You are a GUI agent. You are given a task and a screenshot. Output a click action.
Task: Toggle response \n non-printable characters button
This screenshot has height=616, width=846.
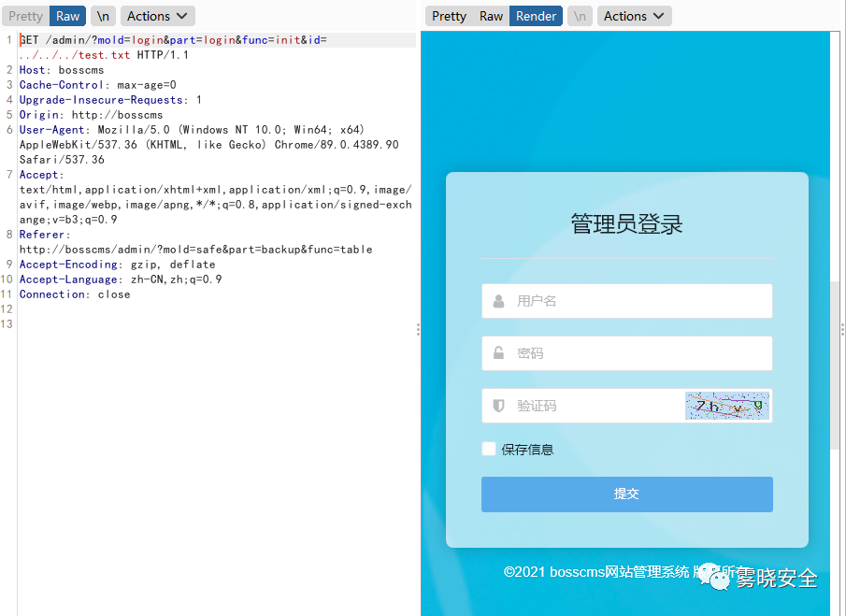(580, 16)
